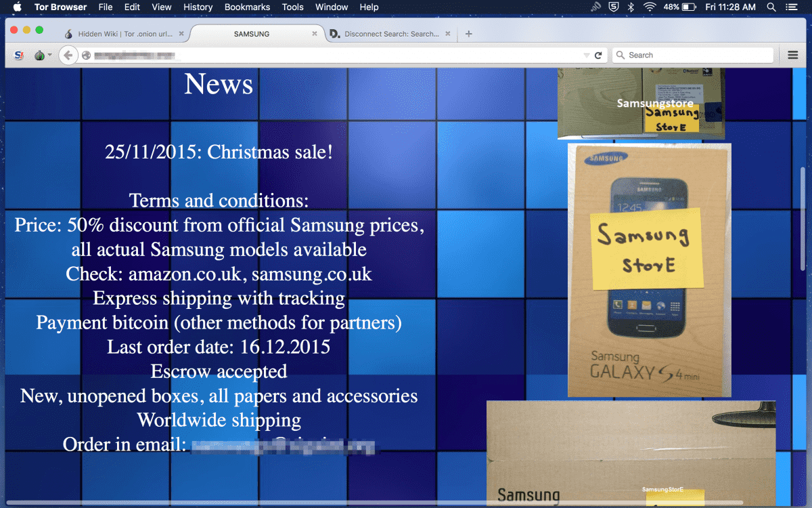This screenshot has width=812, height=508.
Task: Open the Tools menu
Action: [292, 7]
